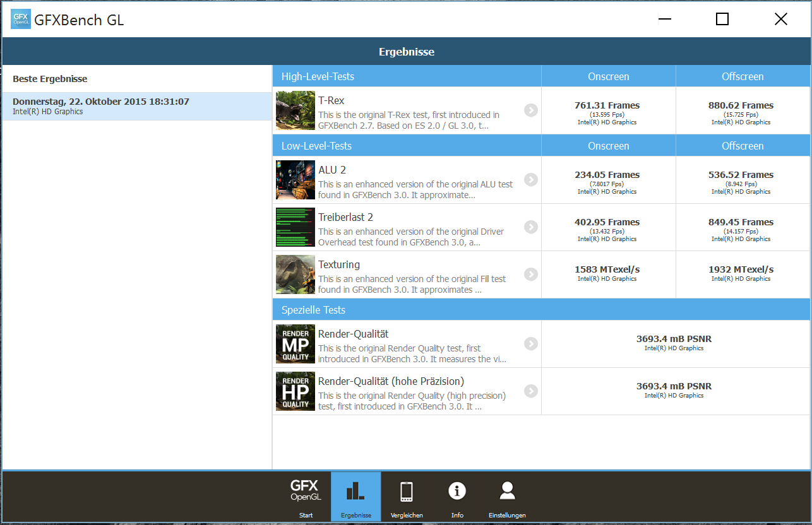Maximize the GFXBench GL window
The height and width of the screenshot is (525, 812).
pos(722,19)
